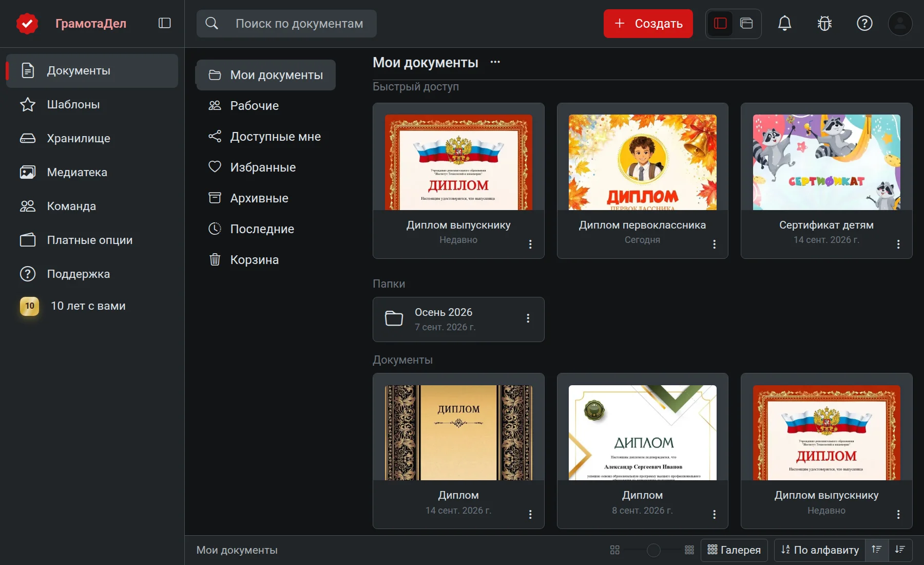Open Платные опции section
924x565 pixels.
coord(92,240)
